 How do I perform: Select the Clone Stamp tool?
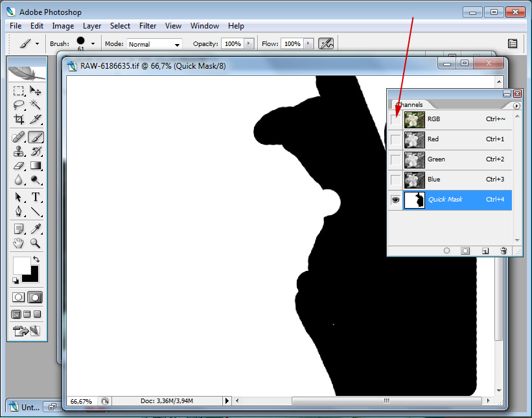tap(19, 151)
